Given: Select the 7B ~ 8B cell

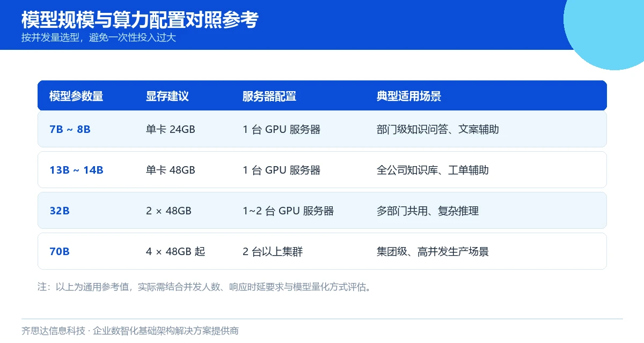Looking at the screenshot, I should [x=70, y=129].
